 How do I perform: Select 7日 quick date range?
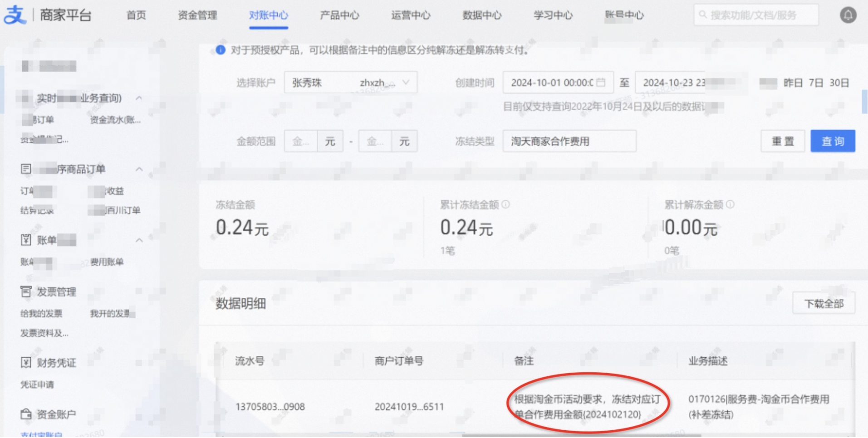816,83
